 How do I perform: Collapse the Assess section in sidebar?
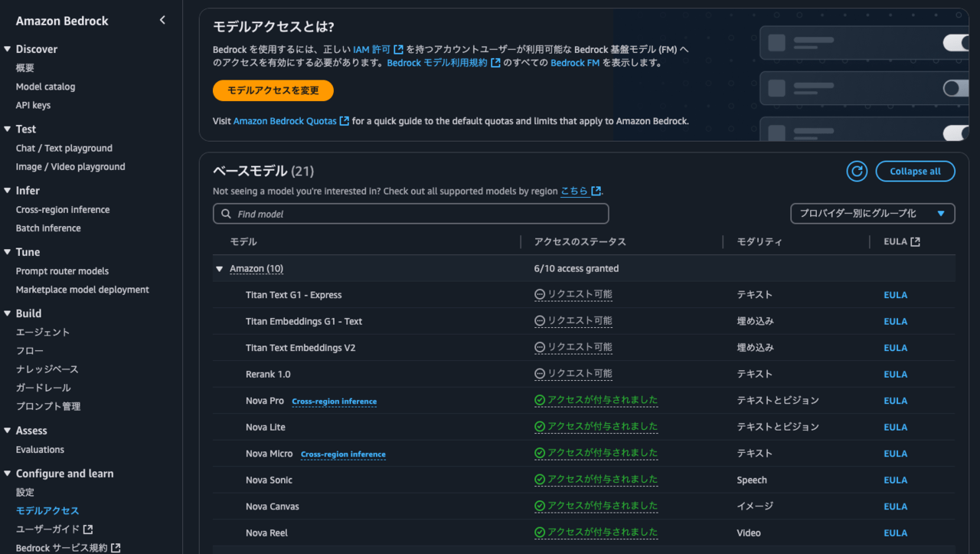coord(8,431)
